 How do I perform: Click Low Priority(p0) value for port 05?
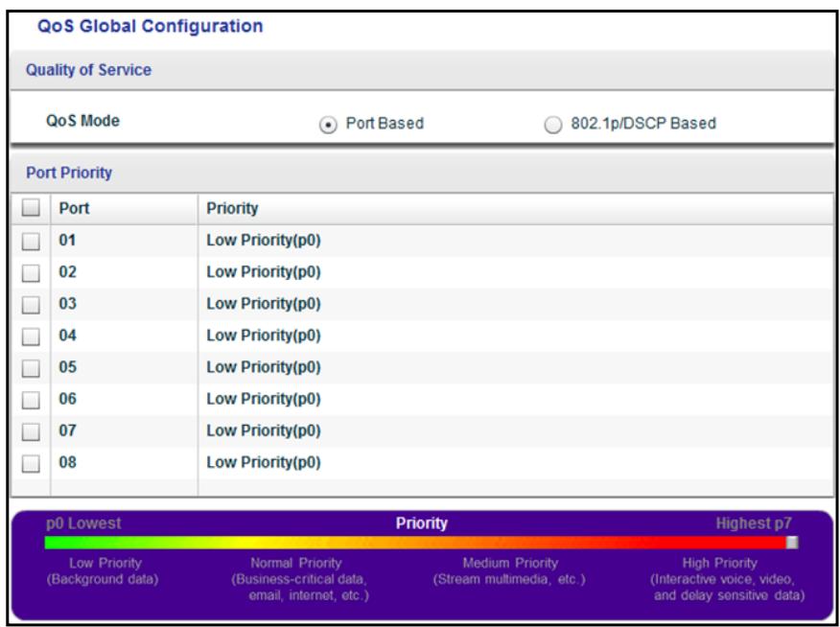pos(264,367)
